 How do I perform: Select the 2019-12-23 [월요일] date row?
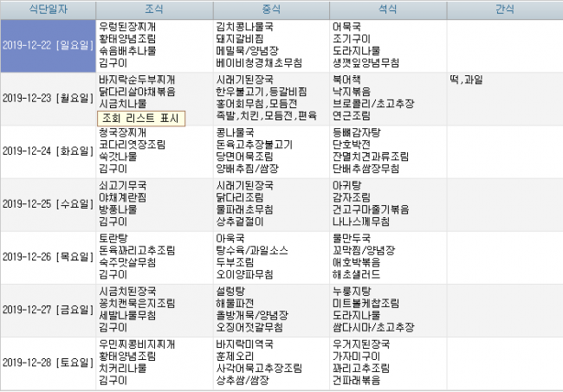point(48,98)
